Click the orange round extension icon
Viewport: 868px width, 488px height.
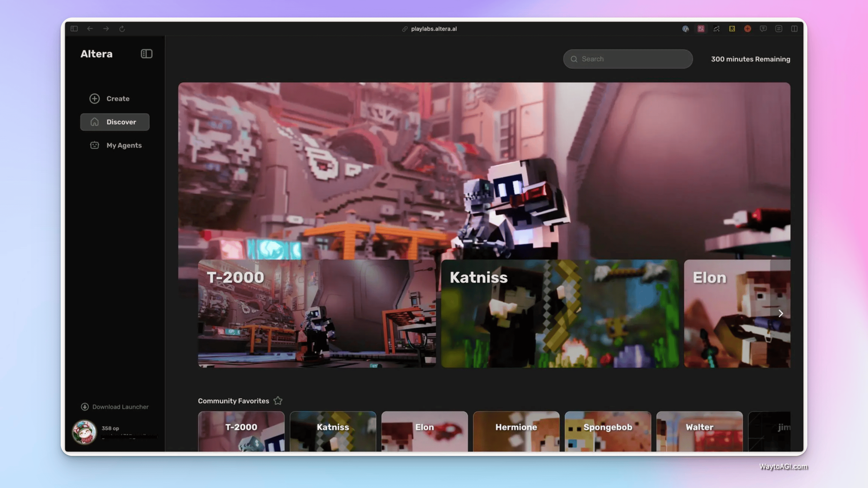click(x=747, y=29)
